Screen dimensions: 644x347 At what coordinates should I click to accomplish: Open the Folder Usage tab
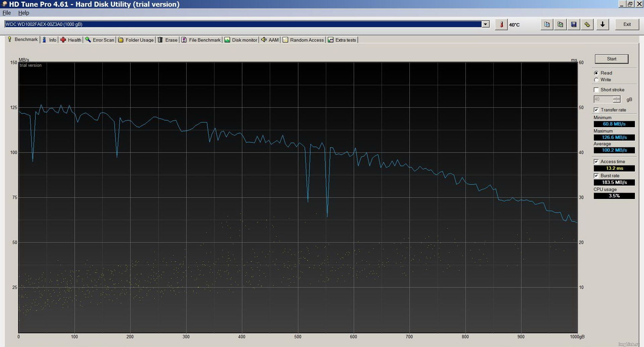point(136,40)
